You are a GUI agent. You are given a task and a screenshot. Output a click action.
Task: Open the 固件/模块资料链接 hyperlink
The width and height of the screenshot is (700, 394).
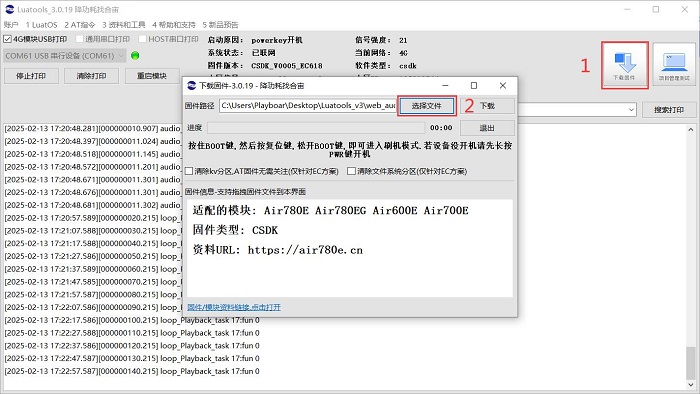pyautogui.click(x=234, y=307)
